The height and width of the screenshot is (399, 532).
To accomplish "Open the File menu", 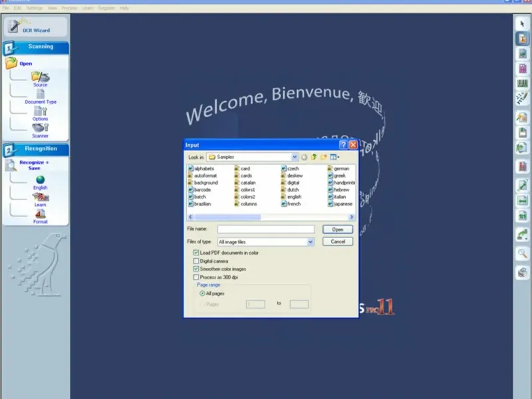I will [x=6, y=8].
